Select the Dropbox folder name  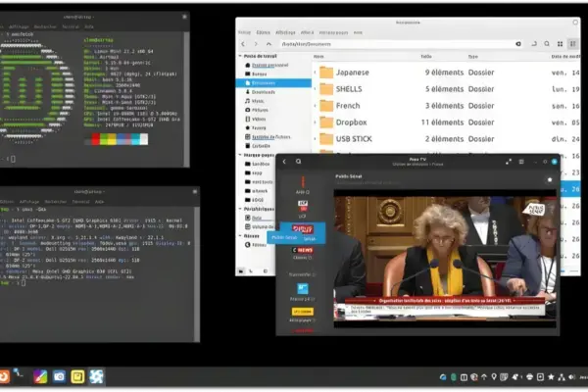[x=351, y=122]
